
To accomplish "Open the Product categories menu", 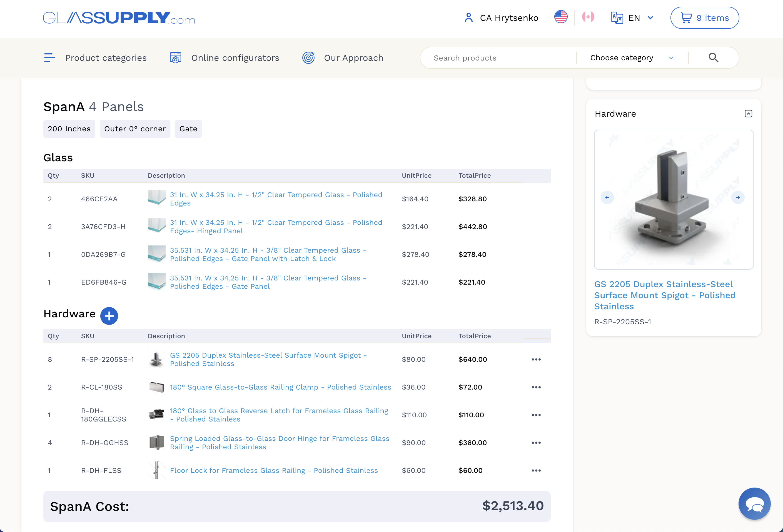I will (x=95, y=58).
